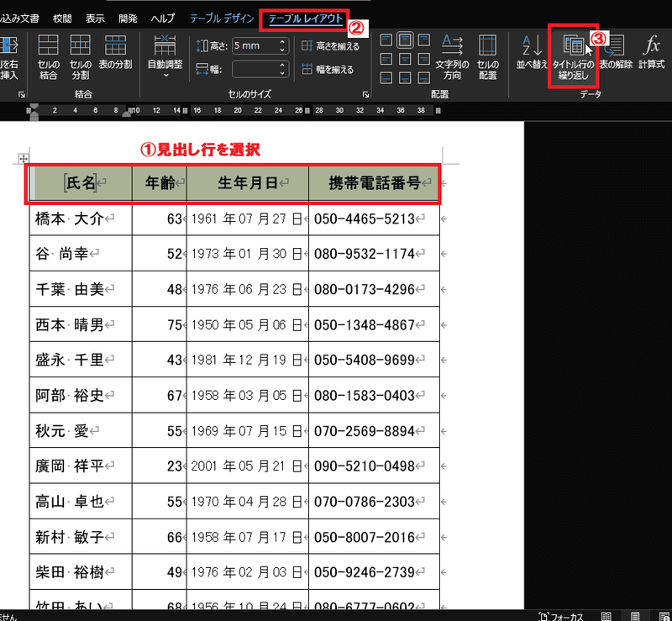Viewport: 672px width, 621px height.
Task: Select align middle right cell alignment
Action: 424,59
